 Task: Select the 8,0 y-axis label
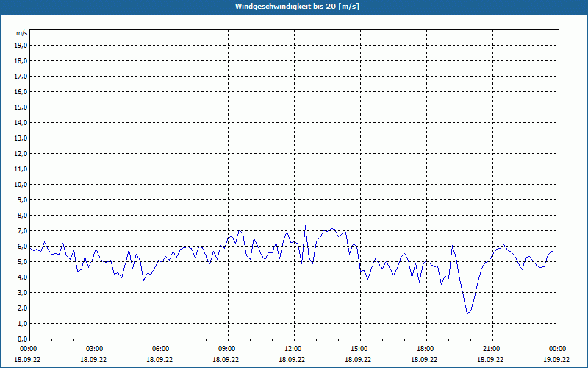(22, 215)
